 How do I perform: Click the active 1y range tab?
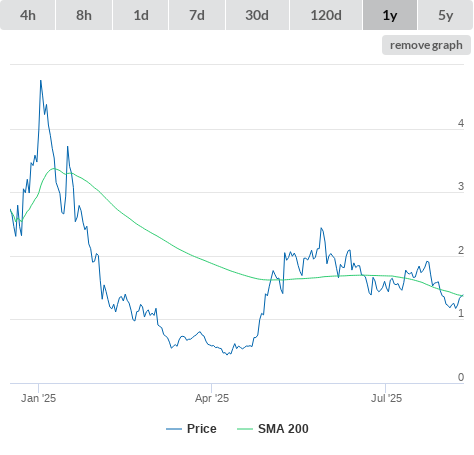[x=390, y=15]
